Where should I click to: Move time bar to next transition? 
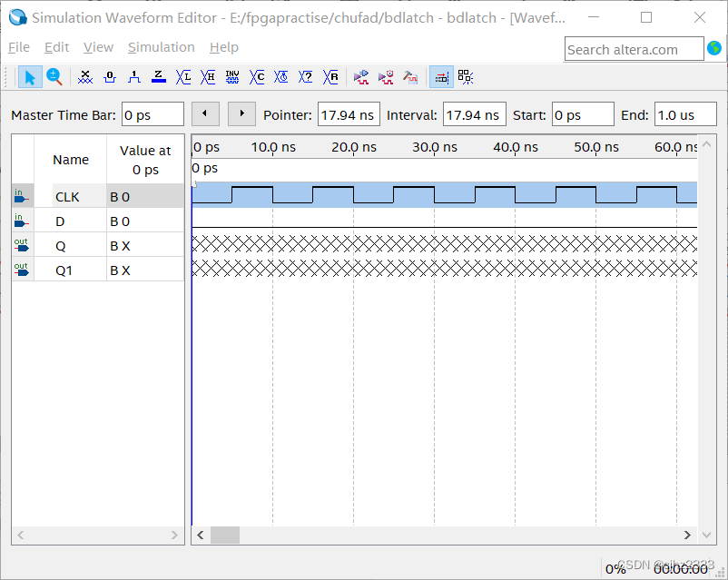tap(241, 113)
